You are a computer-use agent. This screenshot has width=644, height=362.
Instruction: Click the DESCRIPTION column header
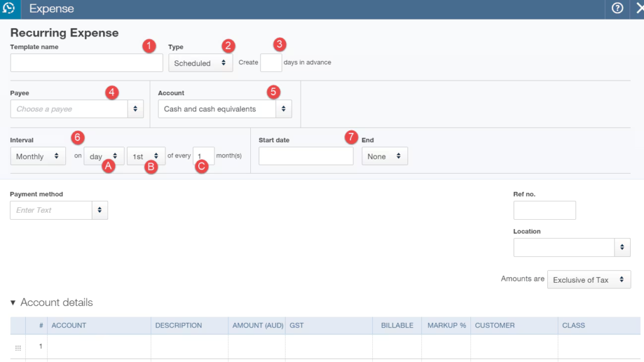point(189,325)
